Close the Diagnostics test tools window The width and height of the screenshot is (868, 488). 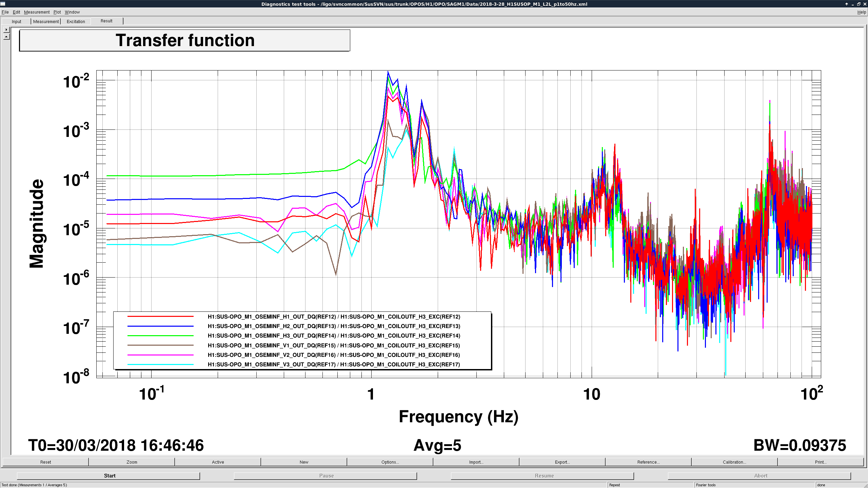point(865,4)
